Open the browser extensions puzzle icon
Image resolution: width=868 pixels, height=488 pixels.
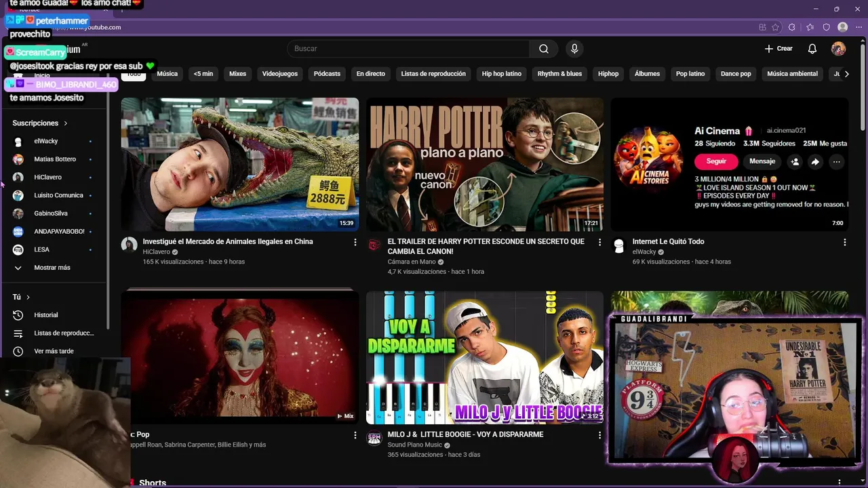792,27
